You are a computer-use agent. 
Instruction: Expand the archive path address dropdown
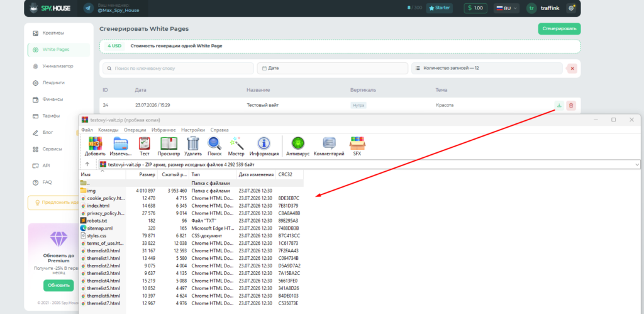(x=637, y=164)
